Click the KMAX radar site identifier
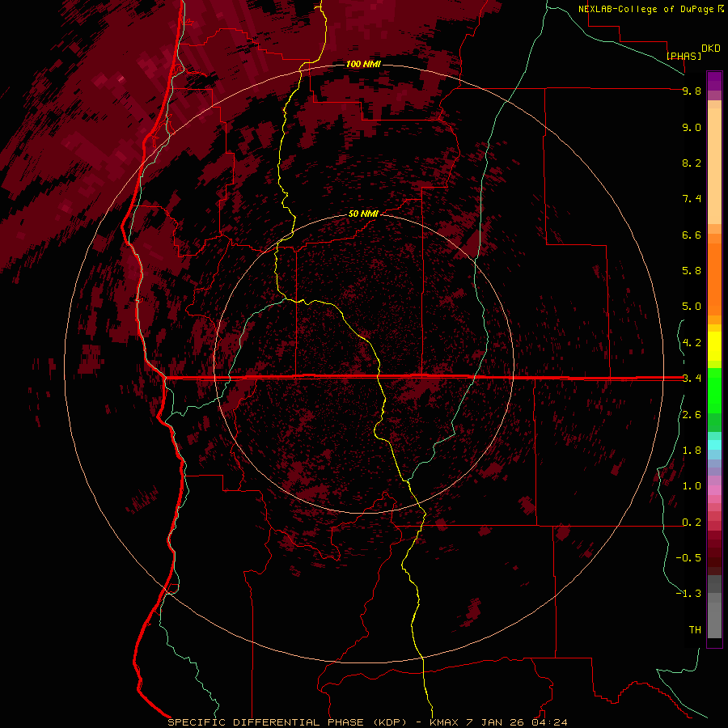728x728 pixels. (x=443, y=722)
